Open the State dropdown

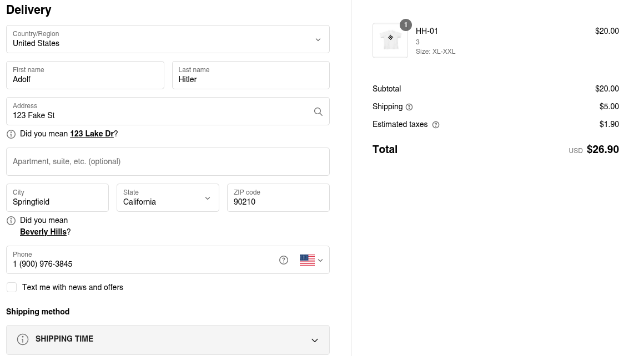pos(168,198)
